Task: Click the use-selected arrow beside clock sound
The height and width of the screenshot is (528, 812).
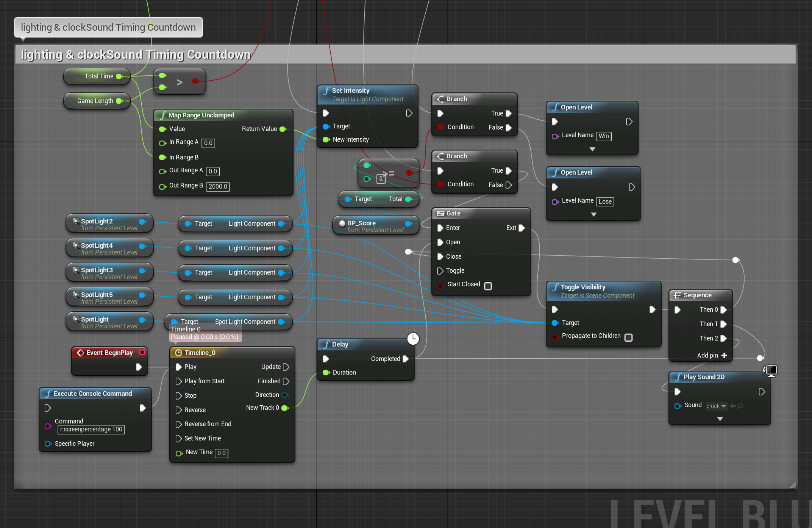Action: pos(732,406)
